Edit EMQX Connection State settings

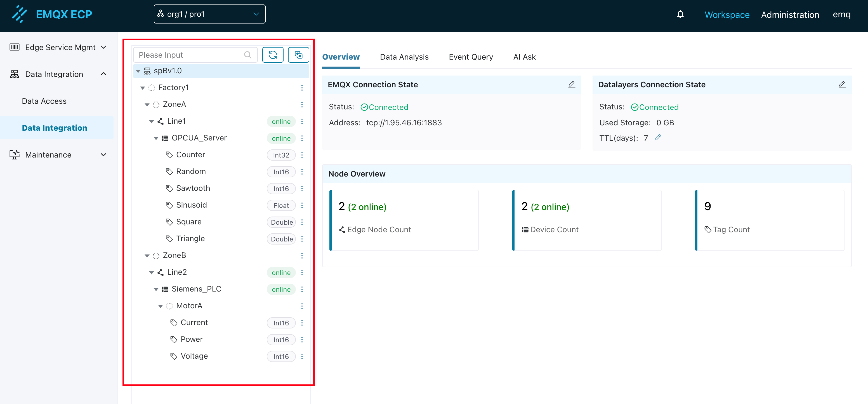pyautogui.click(x=572, y=84)
